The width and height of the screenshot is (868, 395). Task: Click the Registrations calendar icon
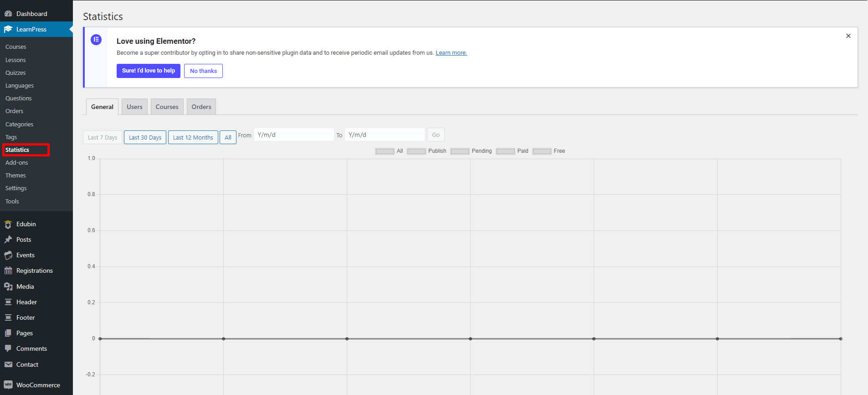click(x=8, y=271)
